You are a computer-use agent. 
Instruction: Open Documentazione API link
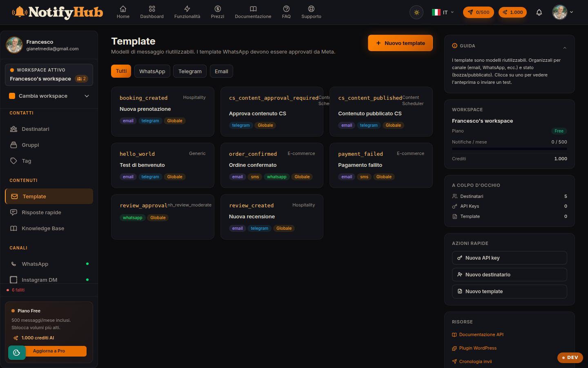[478, 334]
